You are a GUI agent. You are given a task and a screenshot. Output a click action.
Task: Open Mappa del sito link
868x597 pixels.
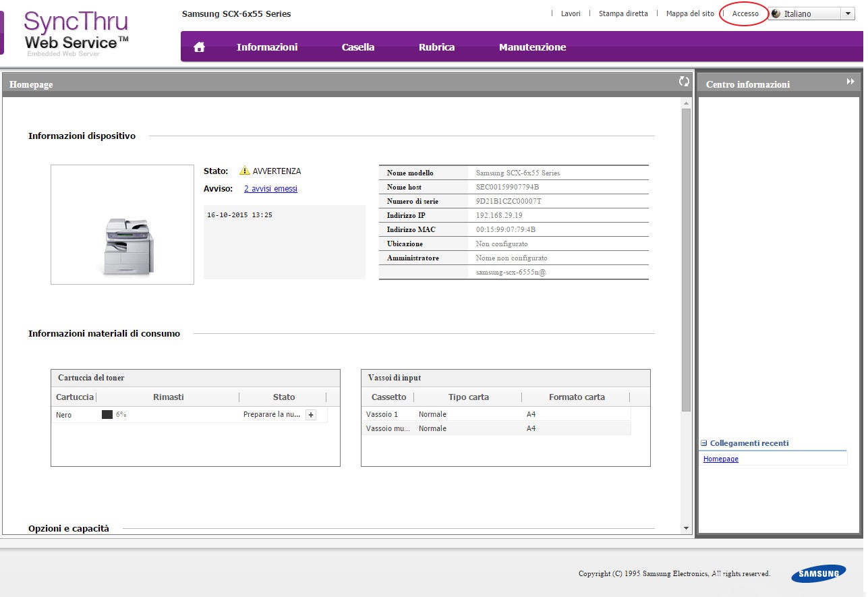coord(690,13)
